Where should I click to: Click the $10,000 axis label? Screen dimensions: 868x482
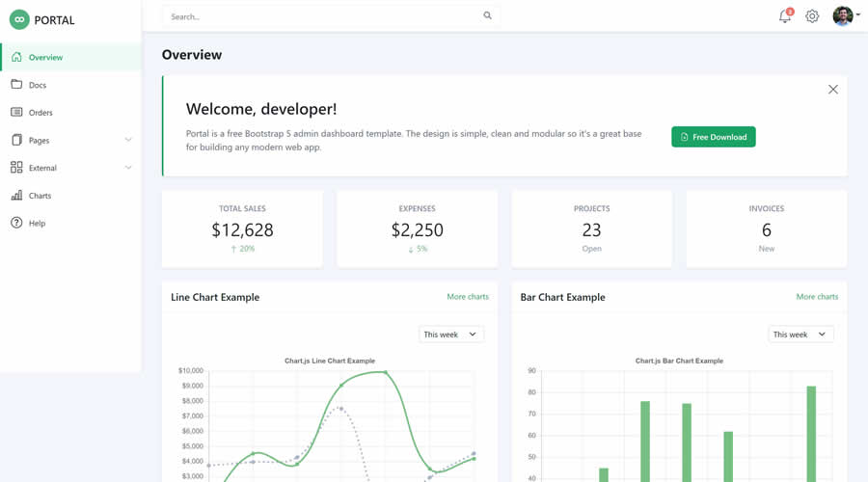pos(190,370)
